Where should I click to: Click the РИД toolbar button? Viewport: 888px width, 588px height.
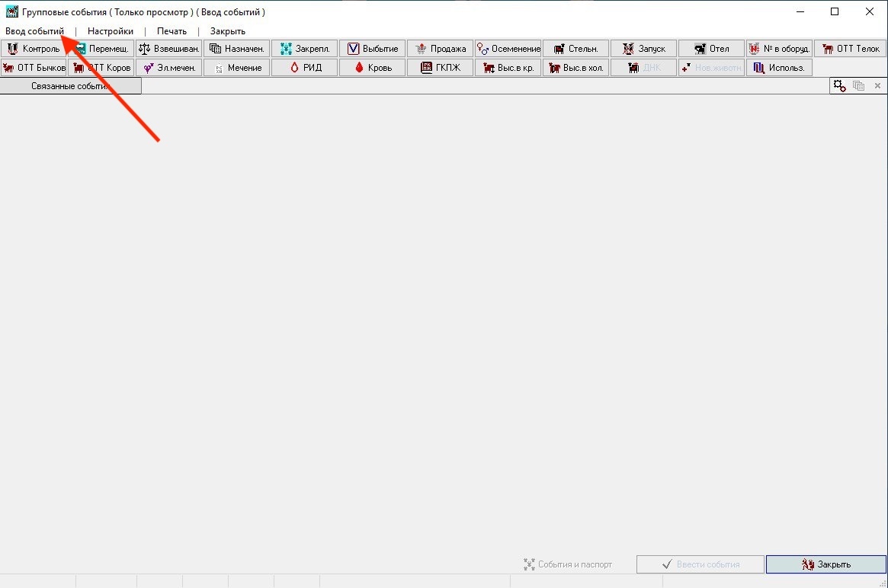[x=305, y=67]
